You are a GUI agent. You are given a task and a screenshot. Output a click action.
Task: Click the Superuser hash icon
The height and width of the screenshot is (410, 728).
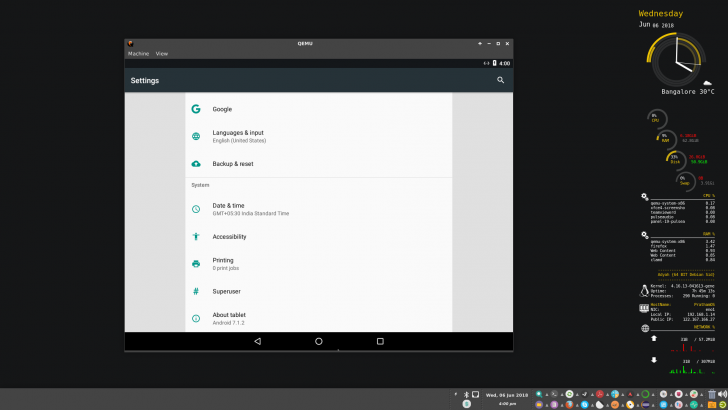[x=196, y=291]
